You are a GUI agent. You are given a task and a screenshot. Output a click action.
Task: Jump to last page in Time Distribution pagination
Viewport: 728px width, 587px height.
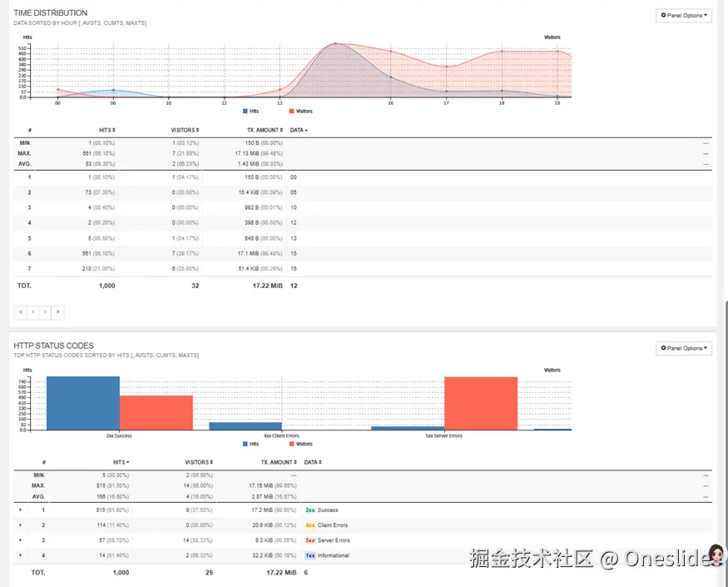point(58,312)
